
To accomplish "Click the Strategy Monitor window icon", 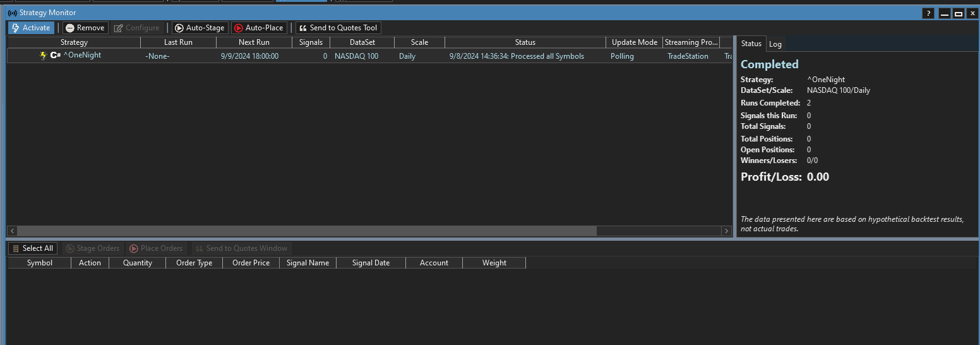I will tap(12, 13).
